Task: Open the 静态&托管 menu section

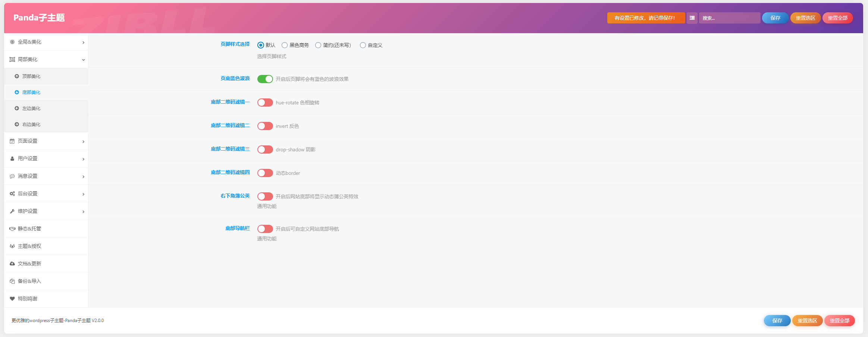Action: point(46,229)
